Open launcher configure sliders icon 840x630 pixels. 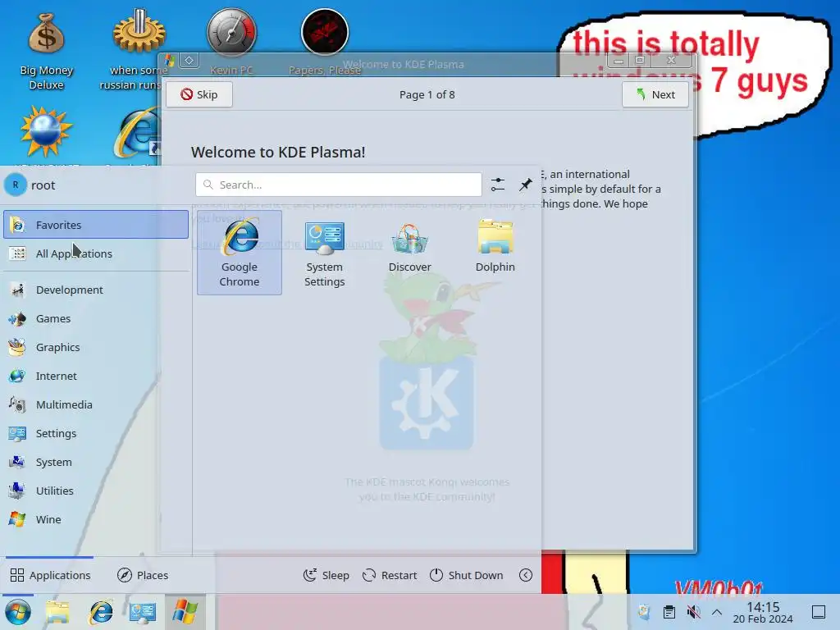[x=498, y=185]
